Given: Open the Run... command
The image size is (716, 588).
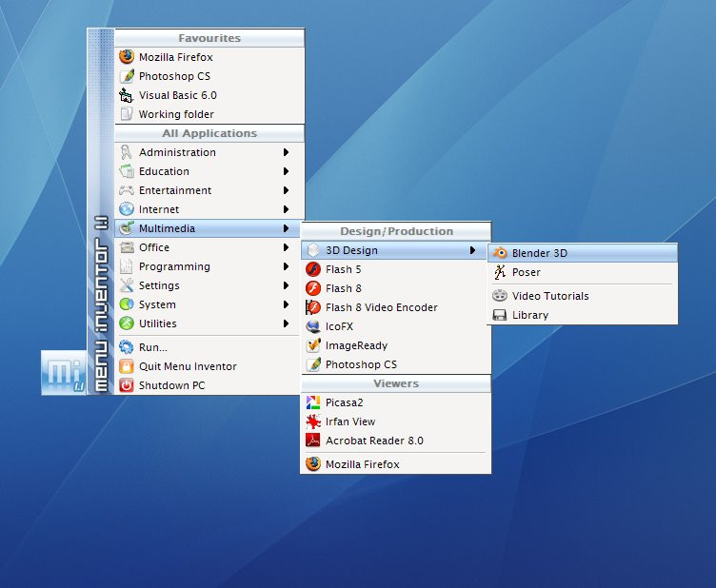Looking at the screenshot, I should pyautogui.click(x=208, y=347).
